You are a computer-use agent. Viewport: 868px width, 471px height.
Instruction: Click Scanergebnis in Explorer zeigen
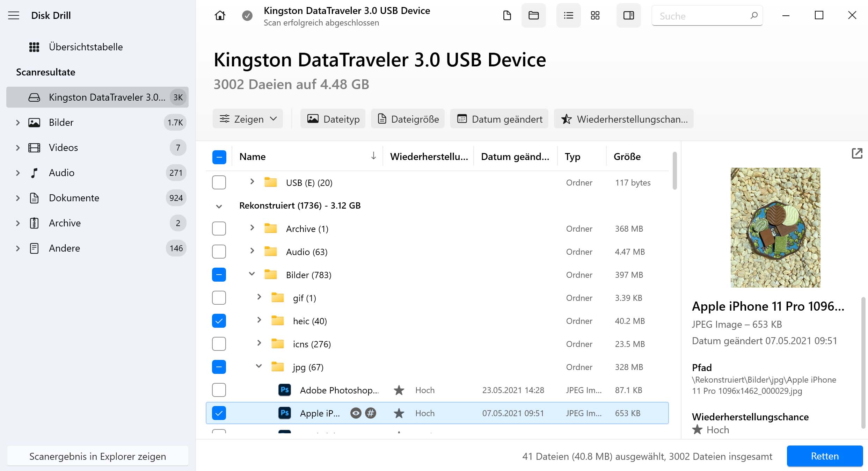(97, 456)
